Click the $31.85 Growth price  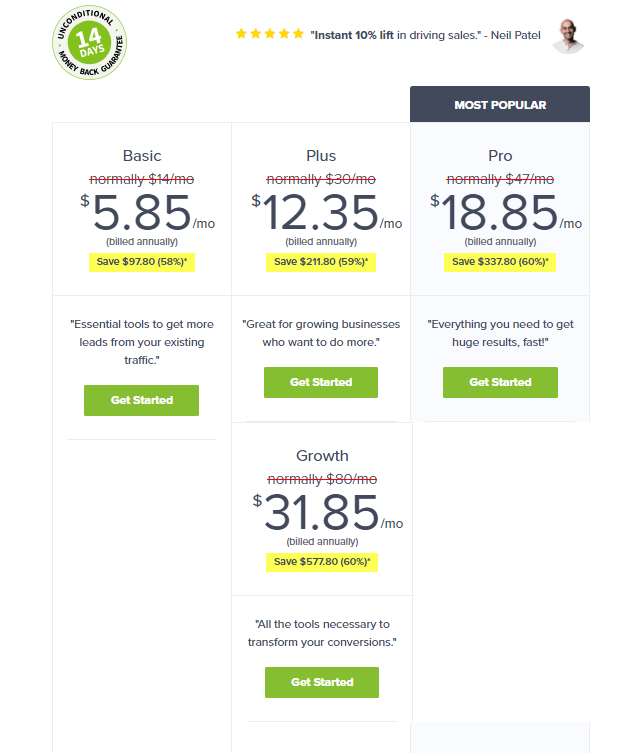[x=322, y=512]
